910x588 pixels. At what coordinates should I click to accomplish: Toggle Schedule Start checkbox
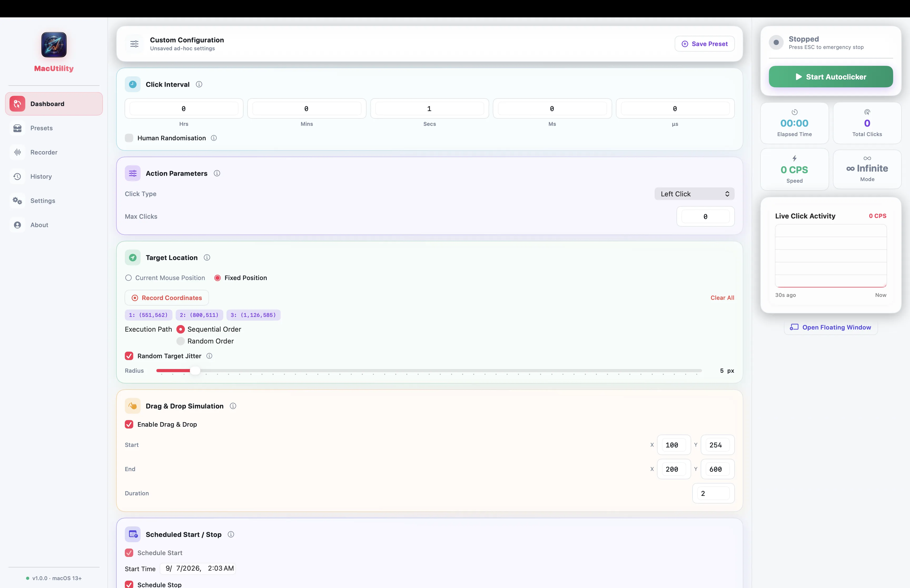pos(129,553)
